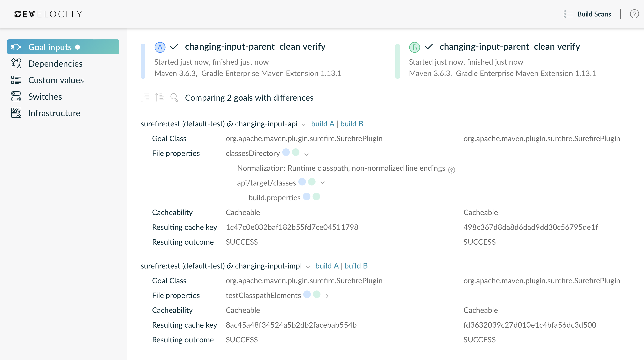Image resolution: width=644 pixels, height=360 pixels.
Task: Open the search for goal inputs
Action: 174,98
